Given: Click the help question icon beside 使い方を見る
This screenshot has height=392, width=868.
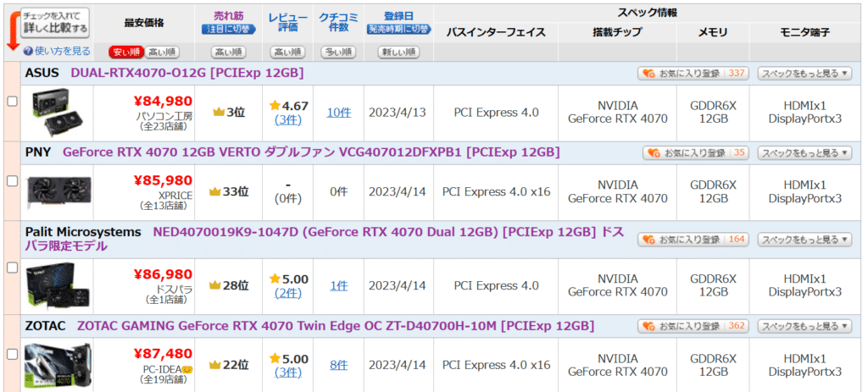Looking at the screenshot, I should pos(28,52).
